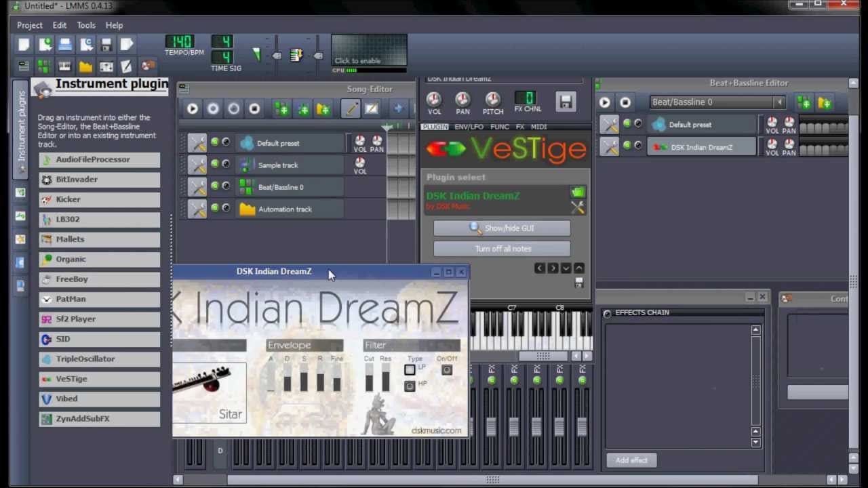Click the save project floppy icon

tap(106, 45)
